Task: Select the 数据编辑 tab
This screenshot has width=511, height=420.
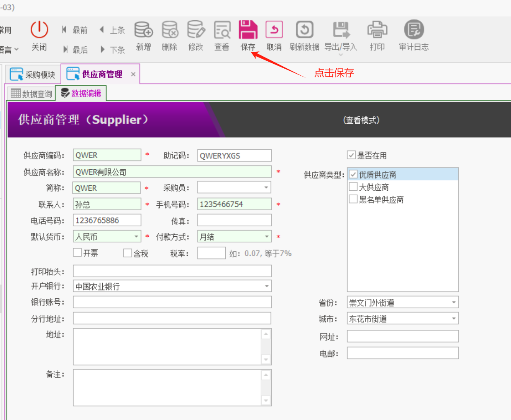Action: click(x=81, y=94)
